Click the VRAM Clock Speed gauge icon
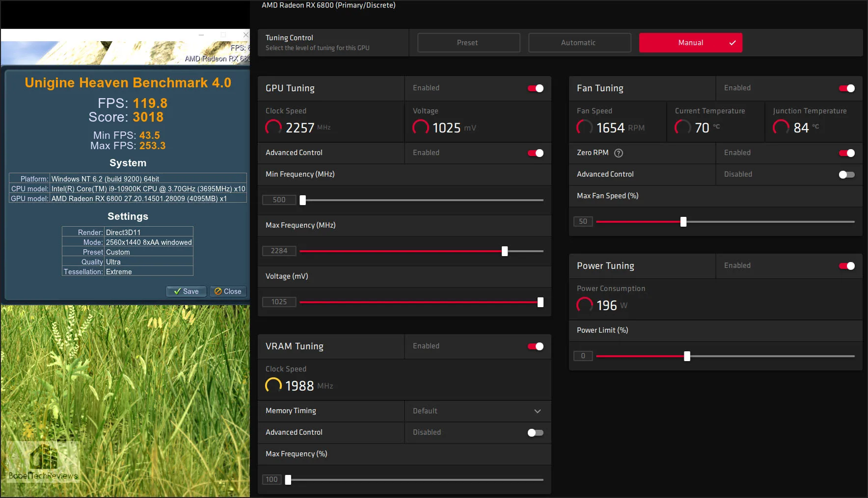The height and width of the screenshot is (498, 868). click(273, 386)
